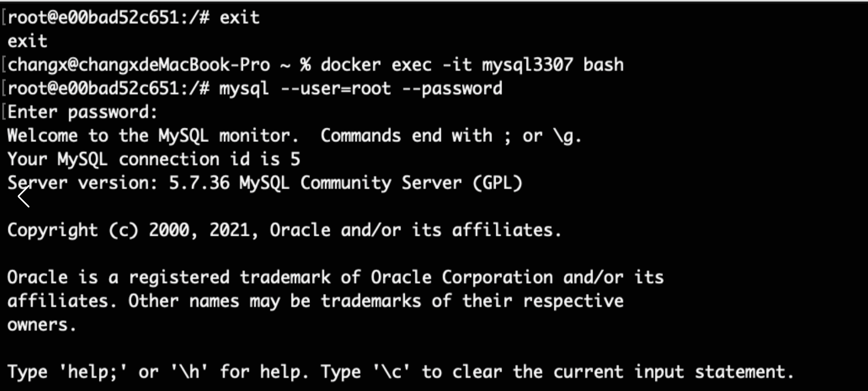Image resolution: width=868 pixels, height=391 pixels.
Task: Click the "Type 'help;' or '\h' for help" text
Action: point(158,372)
